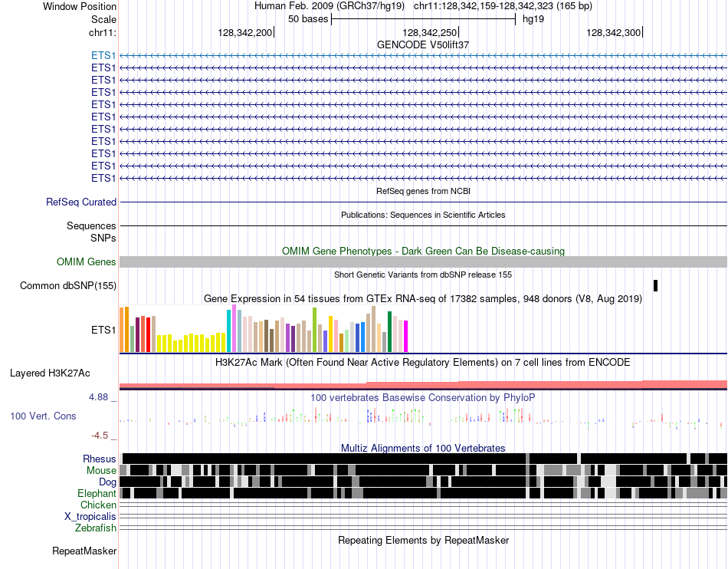Click the Elephant alignment label
Screen dimensions: 728x569
pyautogui.click(x=97, y=493)
